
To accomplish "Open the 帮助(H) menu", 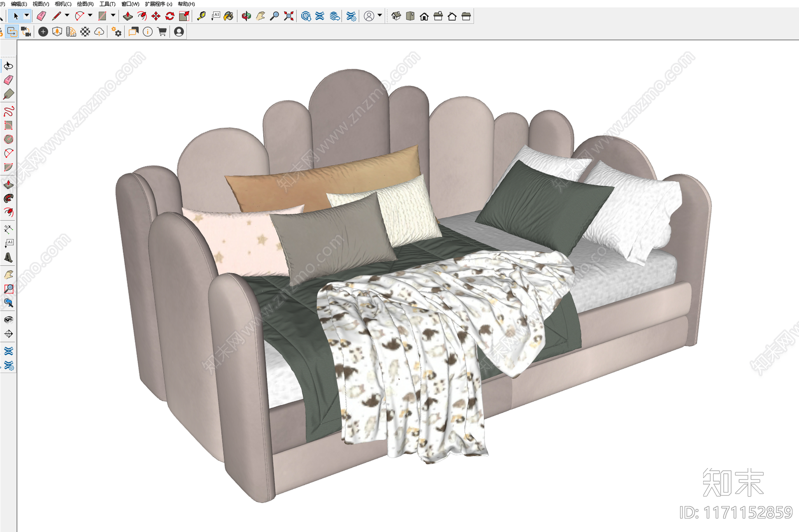I will [186, 4].
